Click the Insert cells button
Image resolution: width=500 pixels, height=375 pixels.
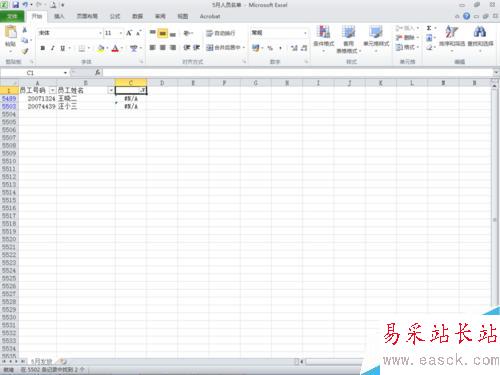pyautogui.click(x=407, y=28)
